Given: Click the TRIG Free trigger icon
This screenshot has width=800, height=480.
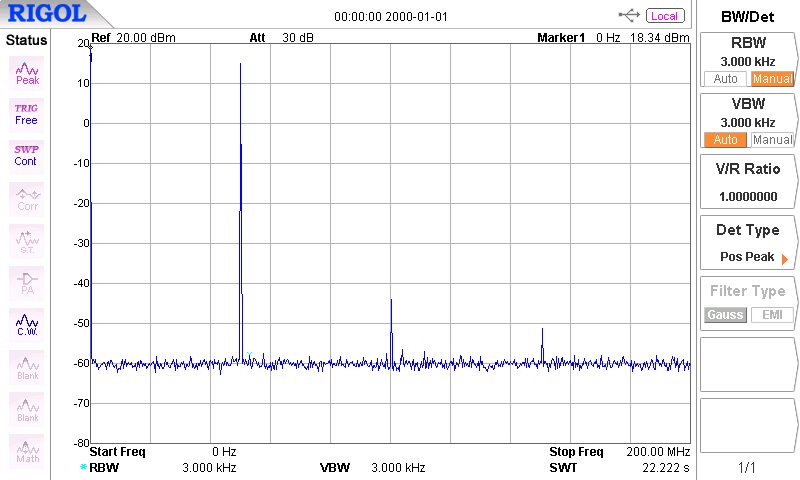Looking at the screenshot, I should click(27, 114).
